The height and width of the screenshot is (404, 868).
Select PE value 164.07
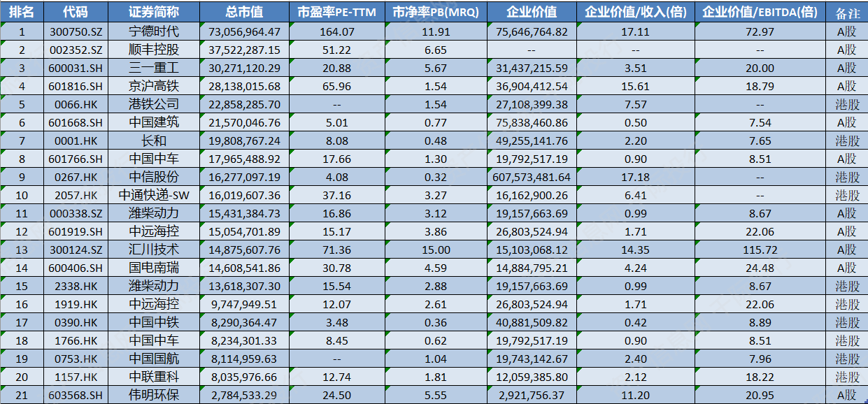[337, 31]
